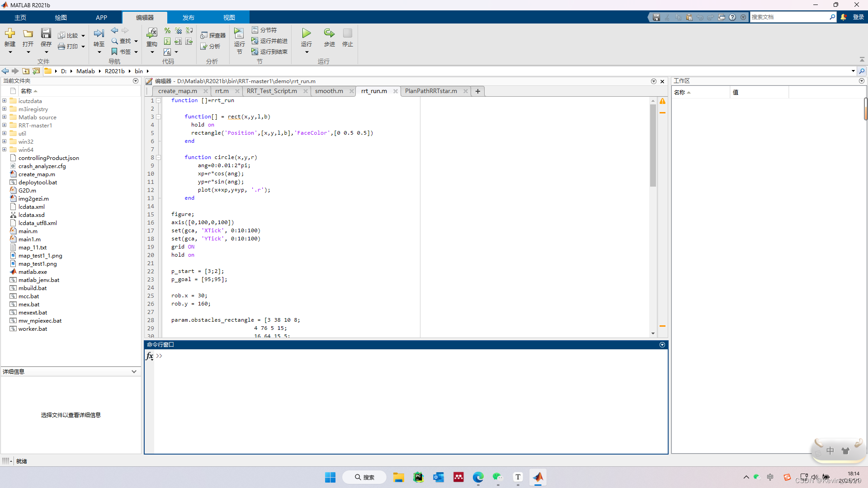Click the fixed-point fi icon
868x488 pixels.
click(x=167, y=52)
